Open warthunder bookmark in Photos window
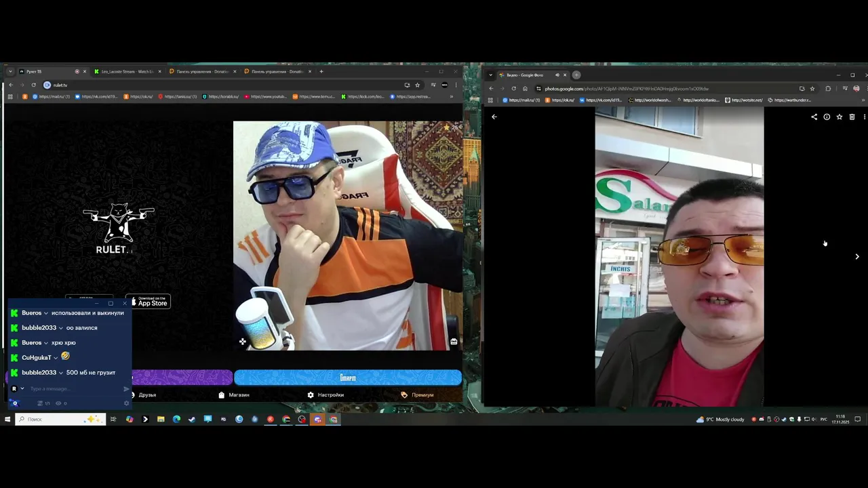This screenshot has height=488, width=868. click(789, 100)
